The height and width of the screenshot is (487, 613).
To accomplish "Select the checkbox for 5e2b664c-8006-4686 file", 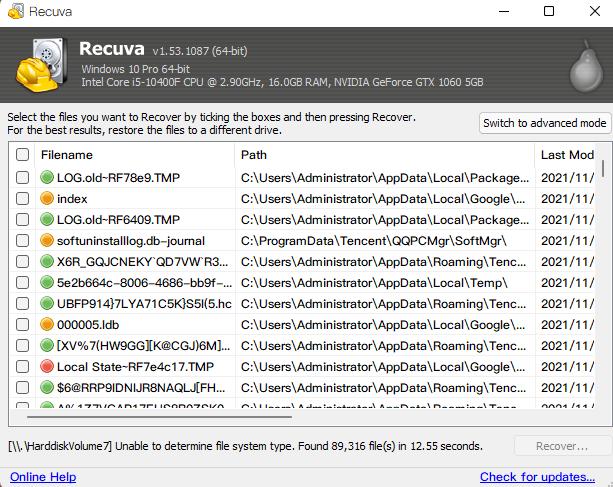I will (x=22, y=282).
